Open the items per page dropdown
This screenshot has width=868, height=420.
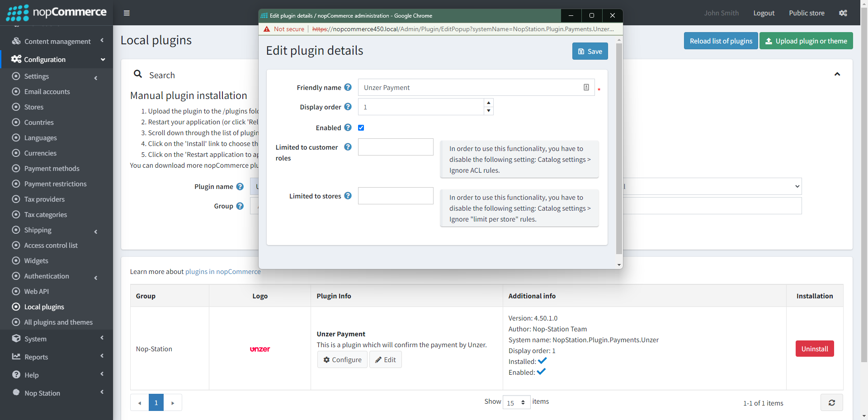516,402
